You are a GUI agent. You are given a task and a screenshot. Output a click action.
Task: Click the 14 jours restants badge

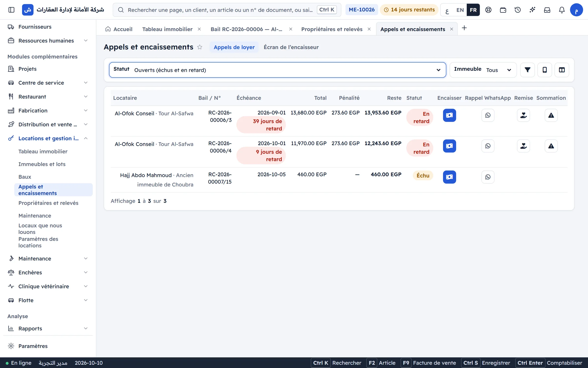pyautogui.click(x=409, y=10)
